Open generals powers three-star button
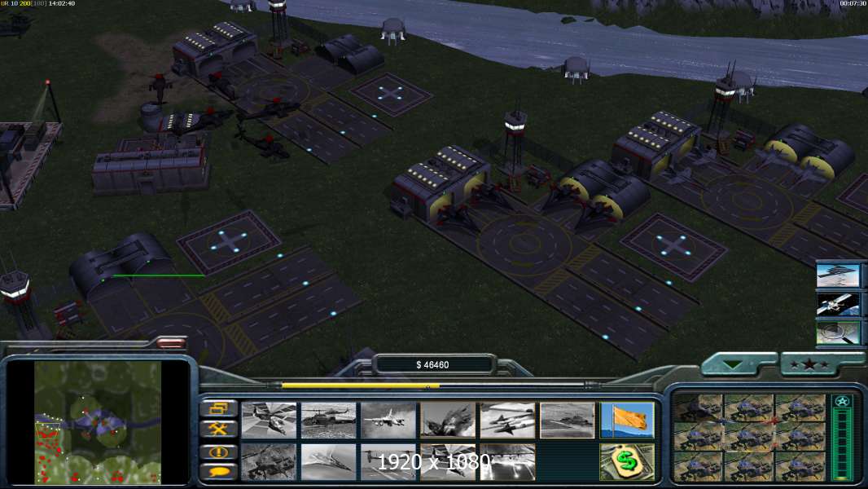 [810, 364]
